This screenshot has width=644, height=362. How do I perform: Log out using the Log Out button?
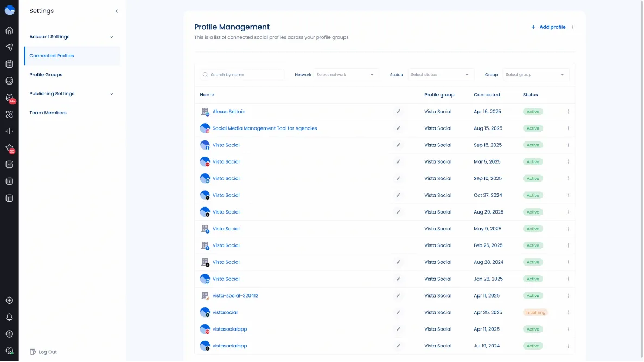click(43, 352)
